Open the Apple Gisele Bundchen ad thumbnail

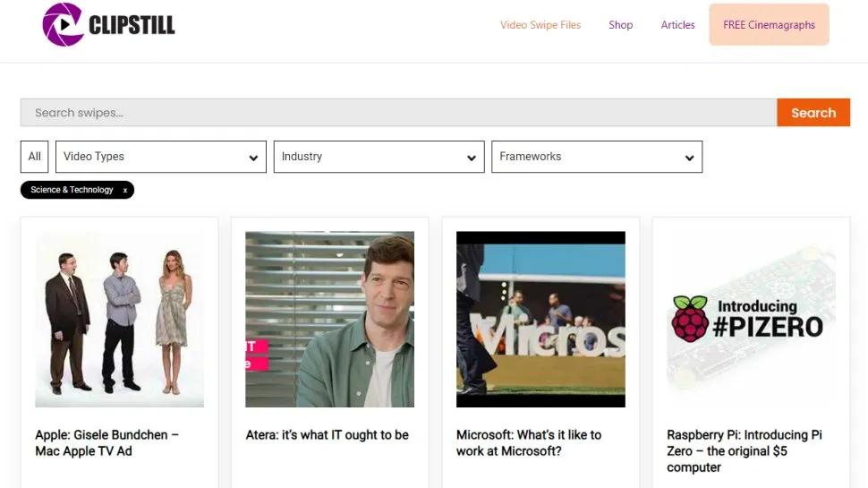pyautogui.click(x=119, y=320)
